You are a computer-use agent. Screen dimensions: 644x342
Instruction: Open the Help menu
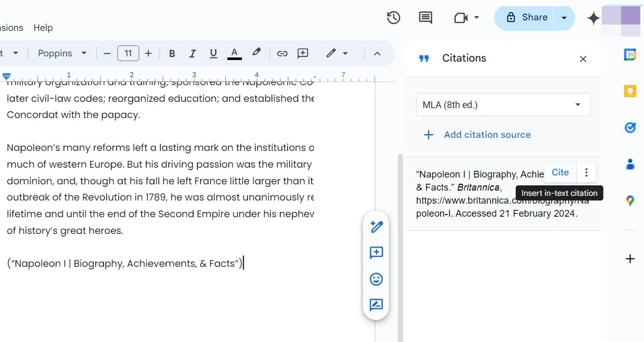pyautogui.click(x=43, y=28)
